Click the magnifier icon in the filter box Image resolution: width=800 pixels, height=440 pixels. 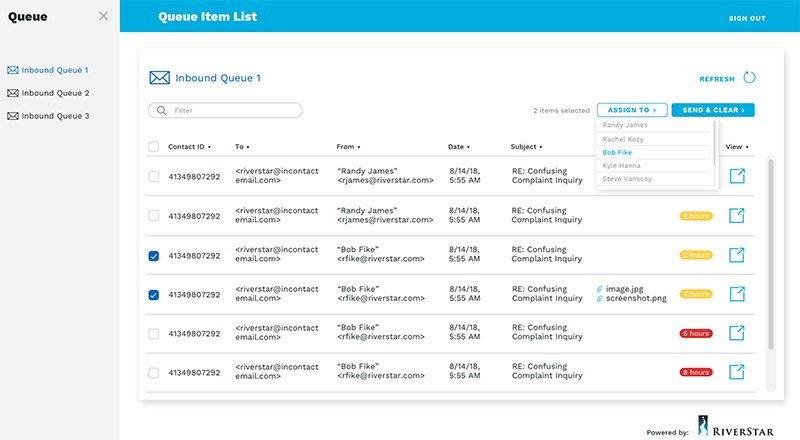click(x=161, y=110)
